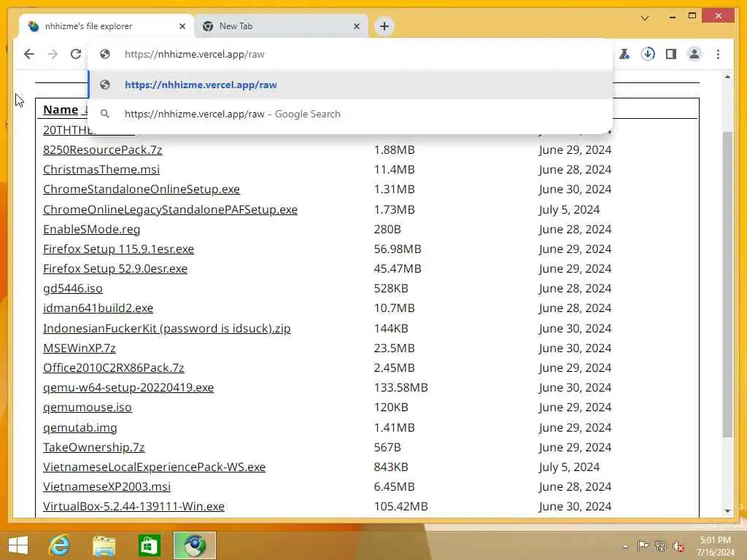Screen dimensions: 747x560
Task: Download ChristmasTheme.msi
Action: [101, 169]
